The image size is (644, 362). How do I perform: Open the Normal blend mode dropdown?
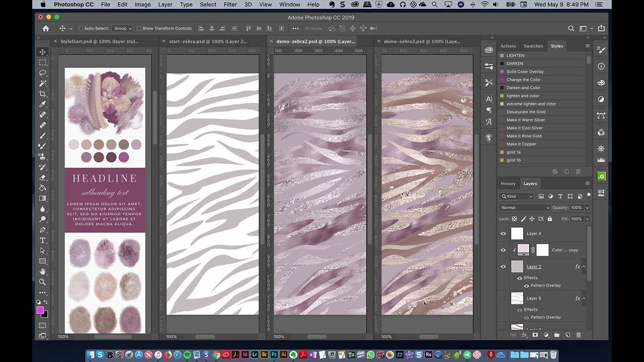coord(525,208)
